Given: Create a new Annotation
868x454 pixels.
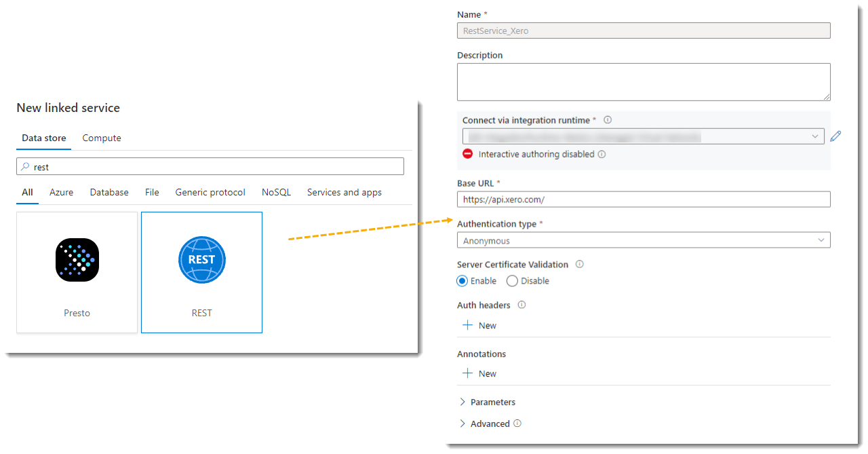Looking at the screenshot, I should [x=479, y=373].
